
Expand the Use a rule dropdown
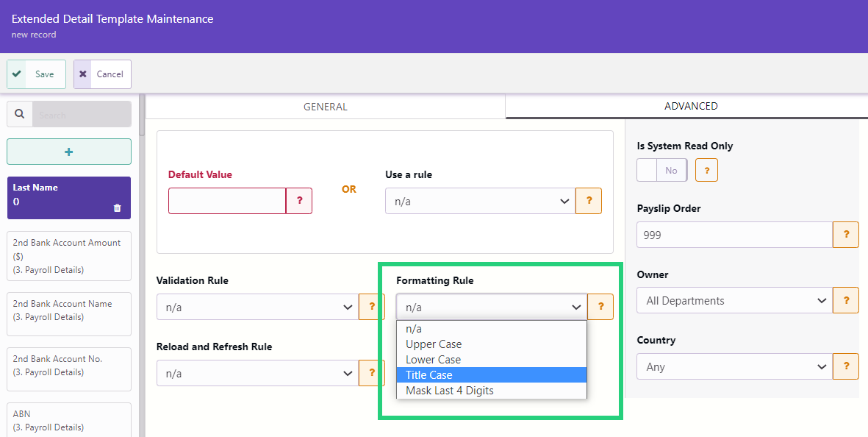click(x=479, y=202)
